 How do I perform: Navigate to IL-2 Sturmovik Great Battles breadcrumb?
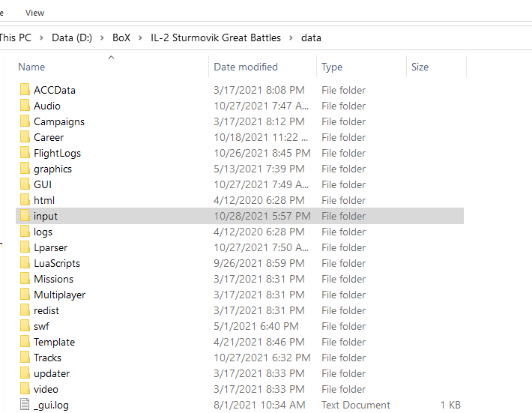[x=216, y=37]
